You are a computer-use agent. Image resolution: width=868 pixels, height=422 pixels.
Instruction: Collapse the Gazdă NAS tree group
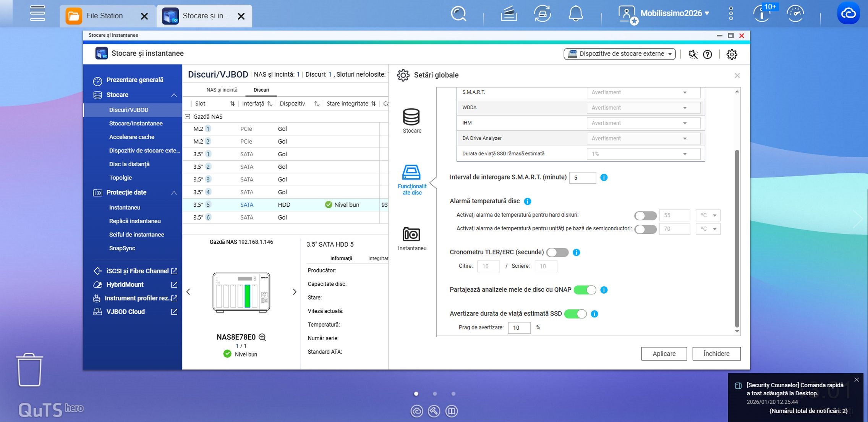click(x=188, y=116)
